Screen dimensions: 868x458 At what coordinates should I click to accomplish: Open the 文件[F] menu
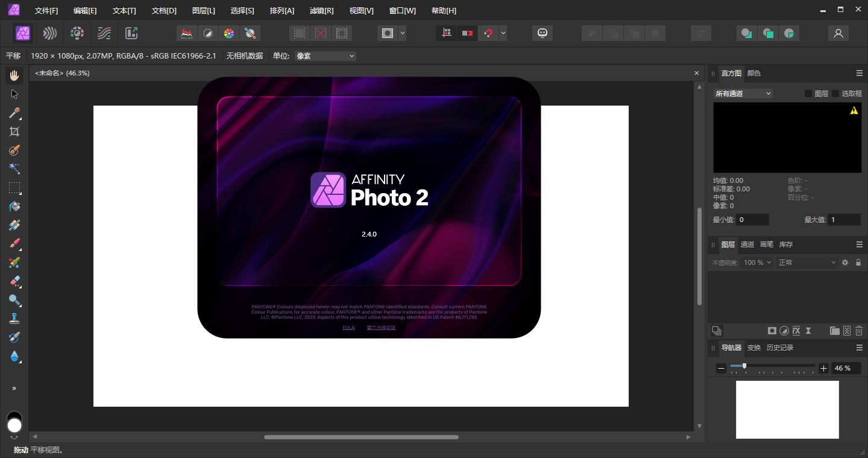[46, 11]
